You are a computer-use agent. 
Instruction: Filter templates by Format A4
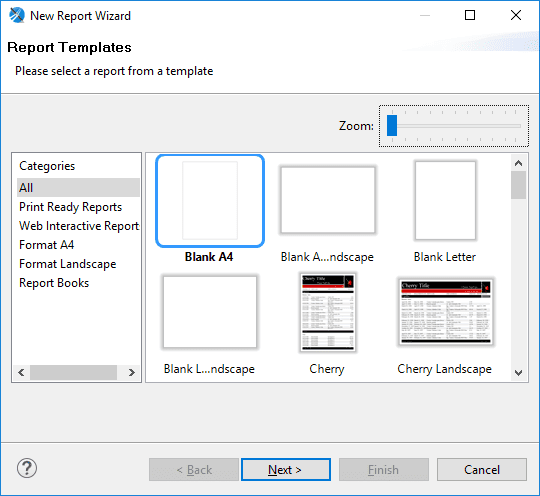46,245
